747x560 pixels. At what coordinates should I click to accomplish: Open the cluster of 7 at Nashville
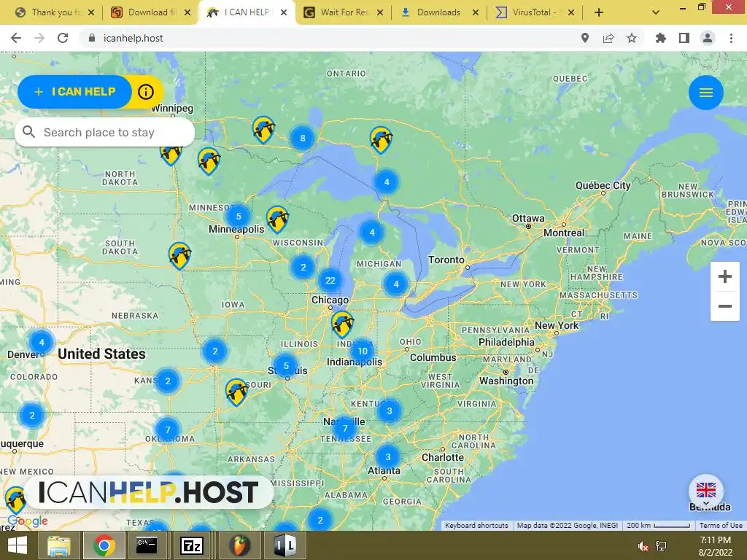click(345, 428)
